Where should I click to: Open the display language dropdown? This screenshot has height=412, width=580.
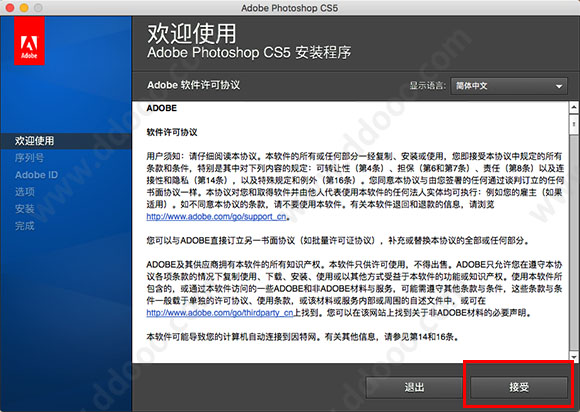click(509, 86)
